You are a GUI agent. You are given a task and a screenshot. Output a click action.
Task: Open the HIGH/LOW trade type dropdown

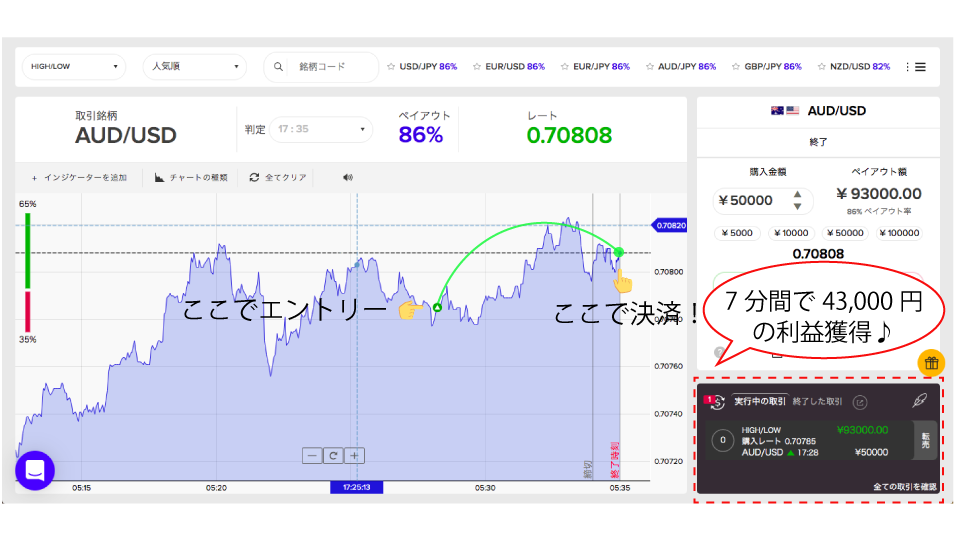73,67
